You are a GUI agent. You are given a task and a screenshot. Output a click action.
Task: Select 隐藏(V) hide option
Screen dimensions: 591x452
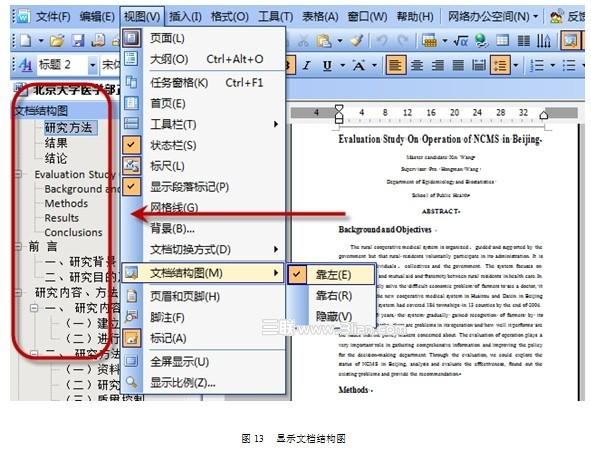click(334, 316)
